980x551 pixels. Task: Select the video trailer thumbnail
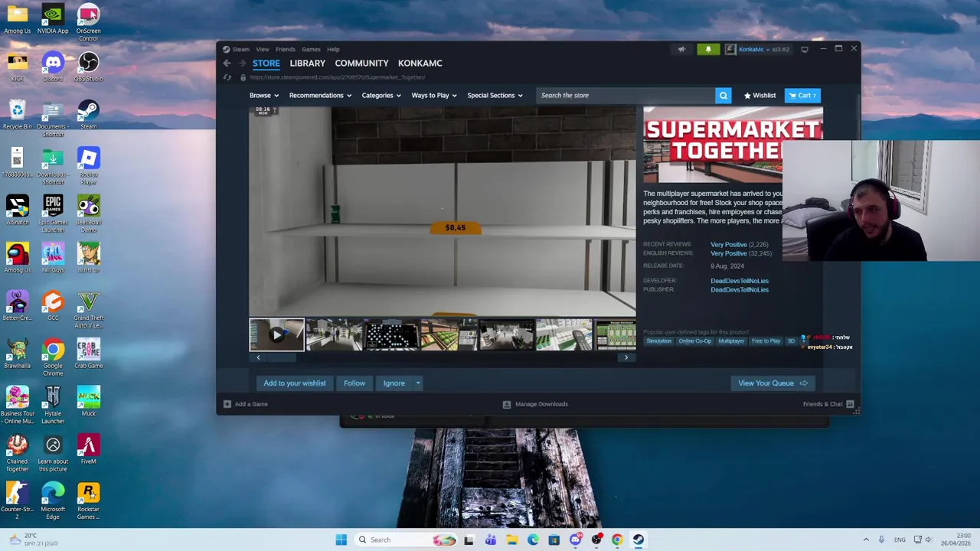coord(276,335)
